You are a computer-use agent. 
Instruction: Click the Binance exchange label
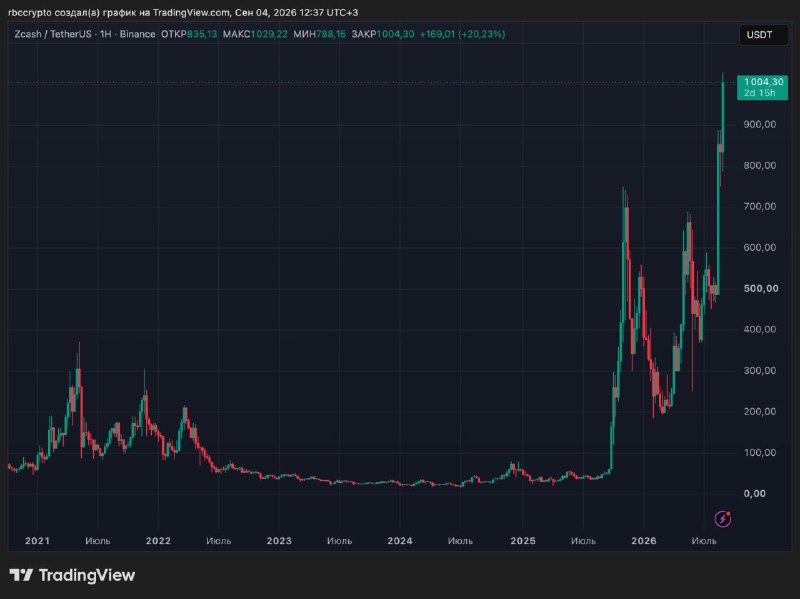tap(137, 34)
